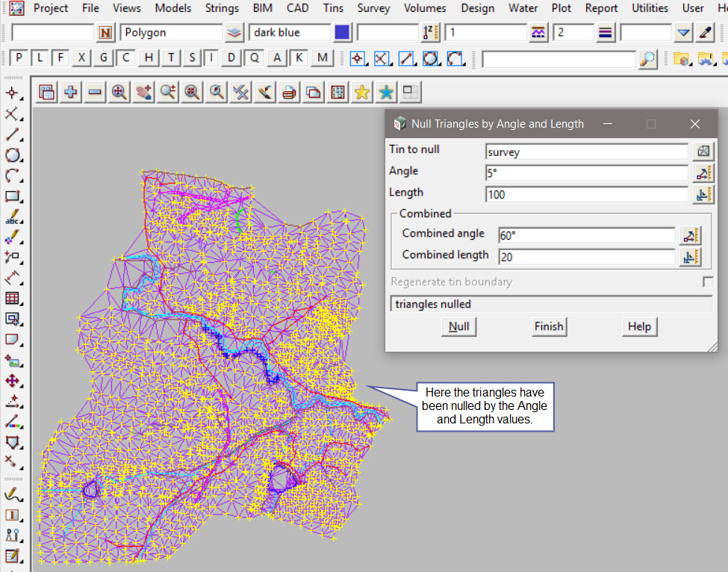Viewport: 728px width, 572px height.
Task: Click the printer plot icon in view toolbar
Action: (x=290, y=92)
